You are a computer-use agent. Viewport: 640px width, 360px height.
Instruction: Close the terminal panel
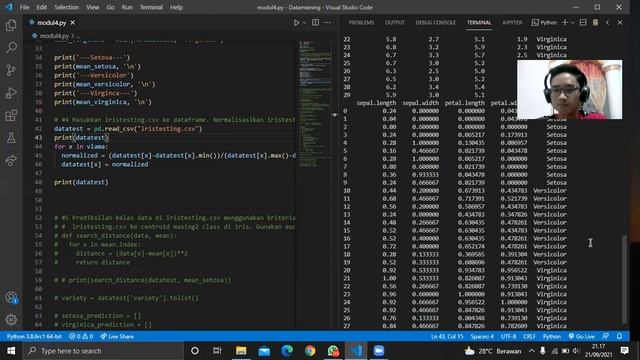(620, 22)
